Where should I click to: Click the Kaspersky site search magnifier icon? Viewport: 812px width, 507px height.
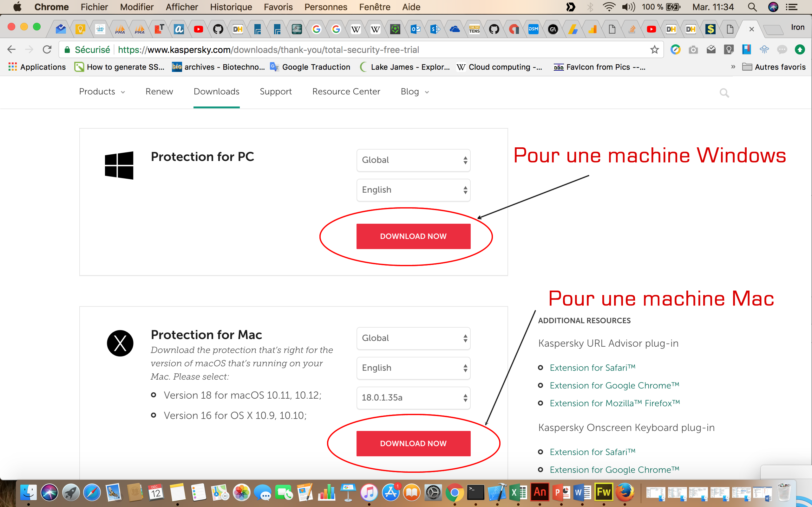724,93
